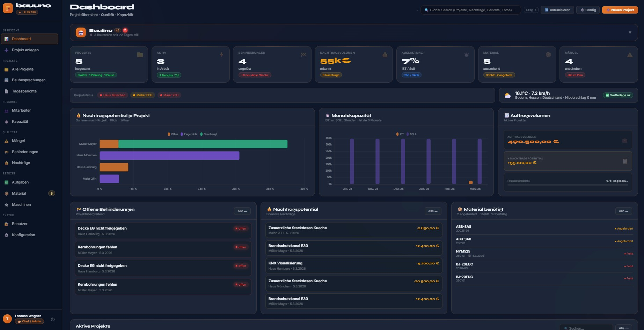
Task: Collapse the Baulino banner via its chevron
Action: (630, 32)
